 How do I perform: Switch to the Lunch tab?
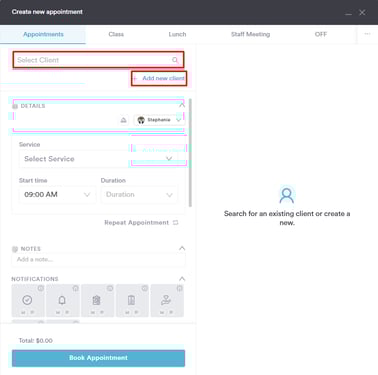177,34
